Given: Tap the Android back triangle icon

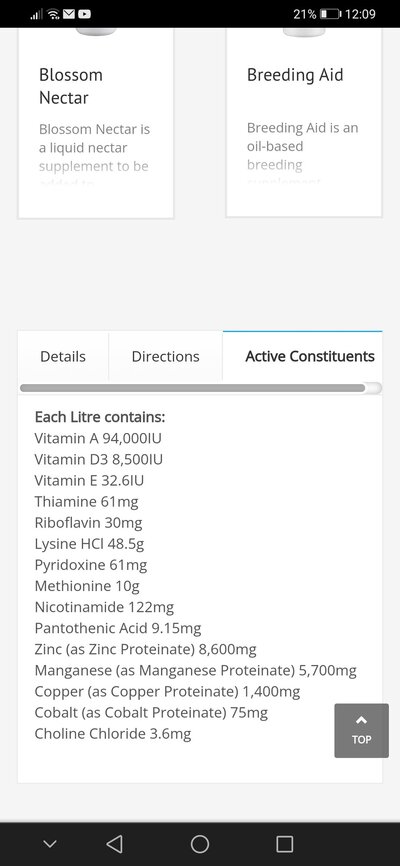Looking at the screenshot, I should click(114, 843).
